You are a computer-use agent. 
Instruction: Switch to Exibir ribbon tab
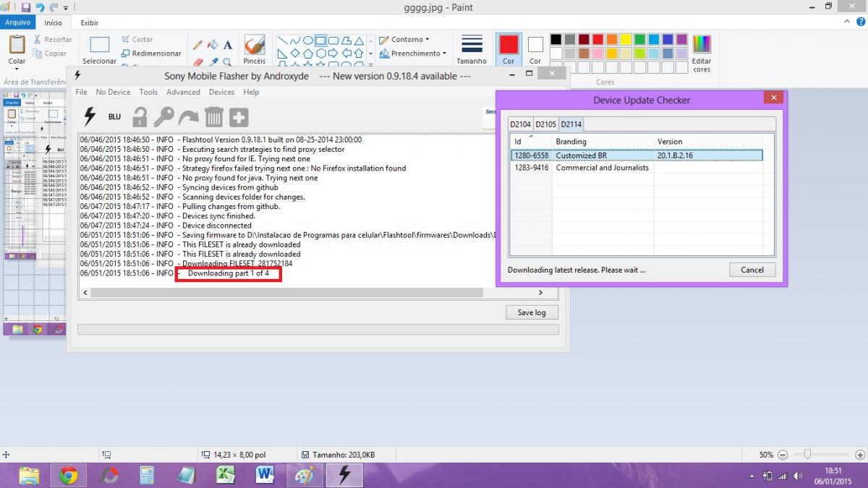point(90,22)
